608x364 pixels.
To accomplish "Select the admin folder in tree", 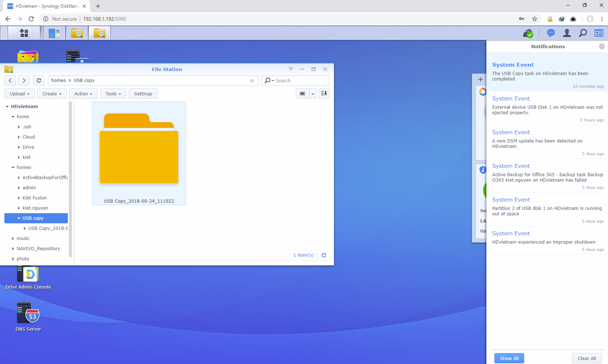I will [x=29, y=188].
